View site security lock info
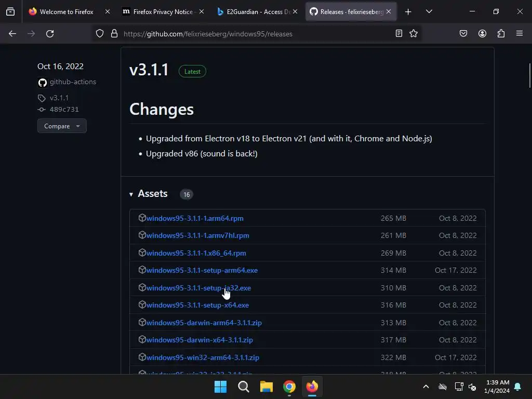The image size is (532, 399). tap(114, 34)
